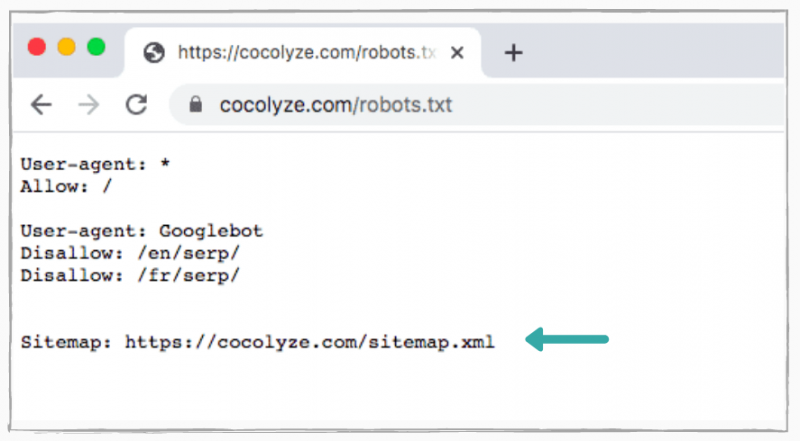This screenshot has width=800, height=441.
Task: Click the "Disallow: /fr/serp/" line
Action: [130, 276]
